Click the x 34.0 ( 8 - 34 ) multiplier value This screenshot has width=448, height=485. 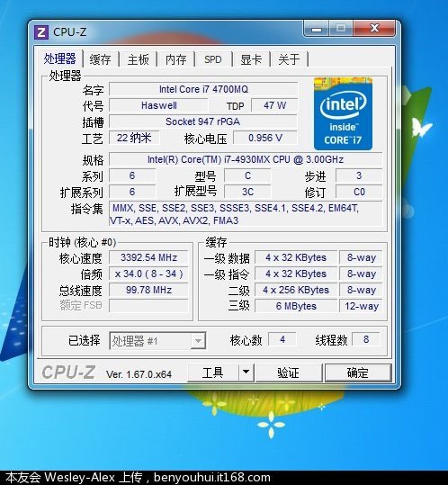click(148, 274)
